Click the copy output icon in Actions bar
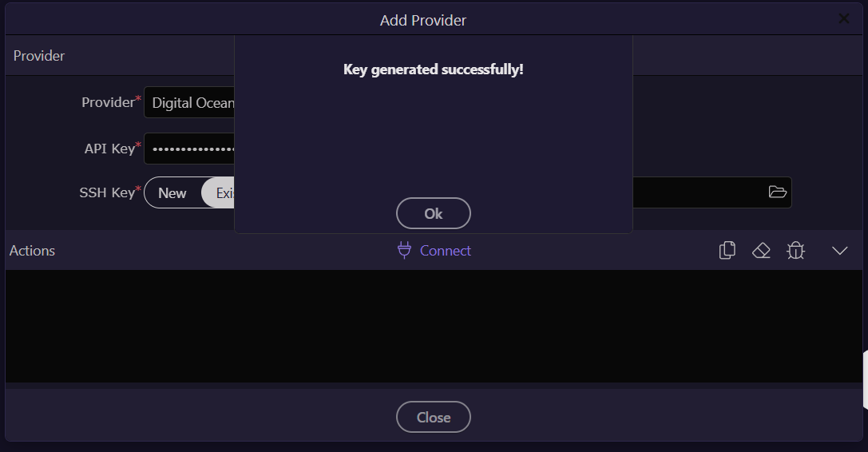Screen dimensions: 868x452 [727, 251]
